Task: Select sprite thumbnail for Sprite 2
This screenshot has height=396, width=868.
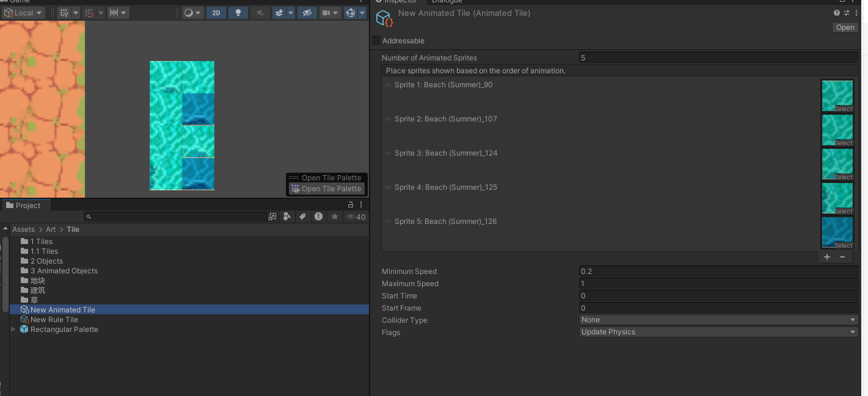Action: [837, 130]
